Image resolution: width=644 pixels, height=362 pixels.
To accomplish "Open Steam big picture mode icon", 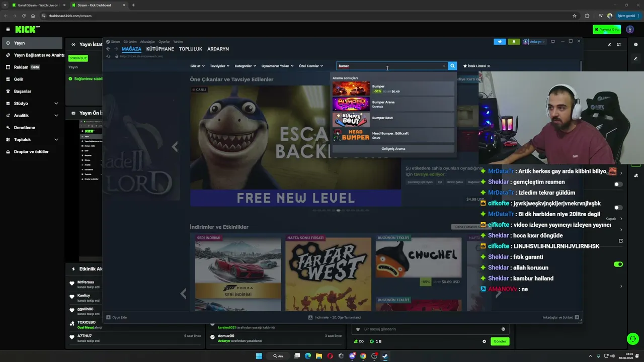I will click(553, 42).
